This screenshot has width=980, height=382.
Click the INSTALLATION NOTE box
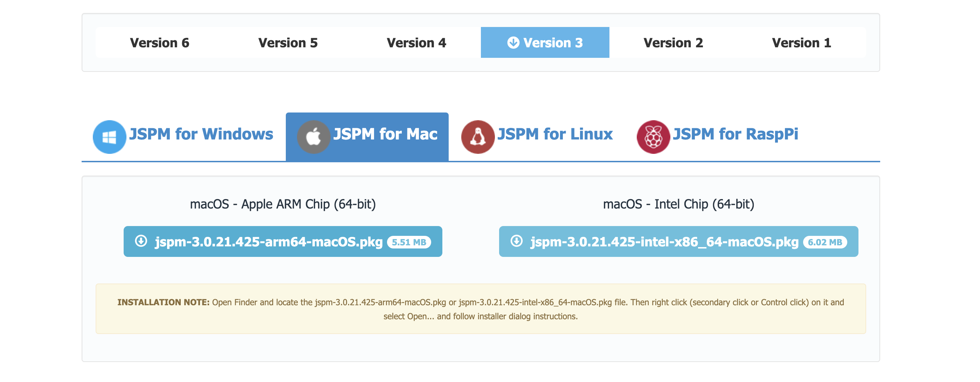(481, 309)
